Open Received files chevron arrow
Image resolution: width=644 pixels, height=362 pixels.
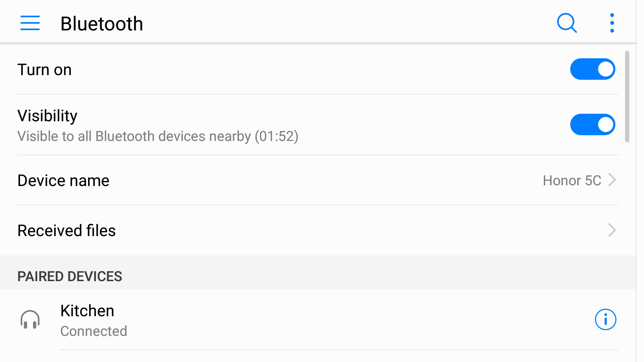pyautogui.click(x=612, y=230)
